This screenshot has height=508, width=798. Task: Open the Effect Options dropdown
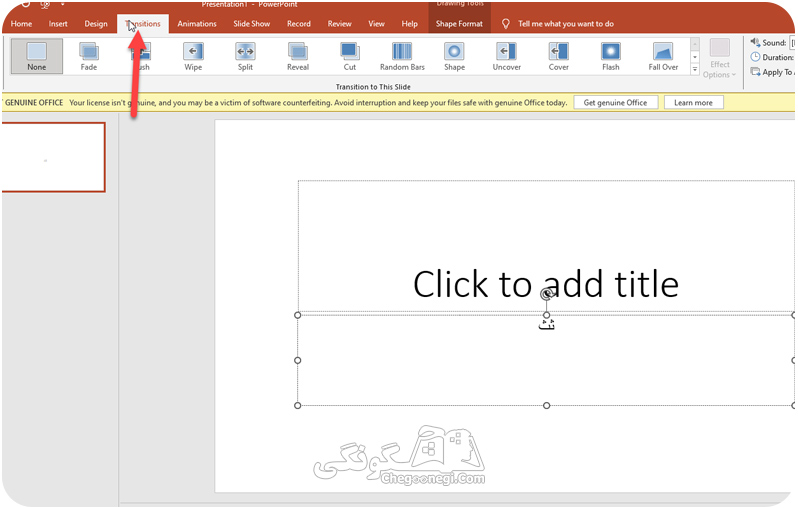click(720, 59)
